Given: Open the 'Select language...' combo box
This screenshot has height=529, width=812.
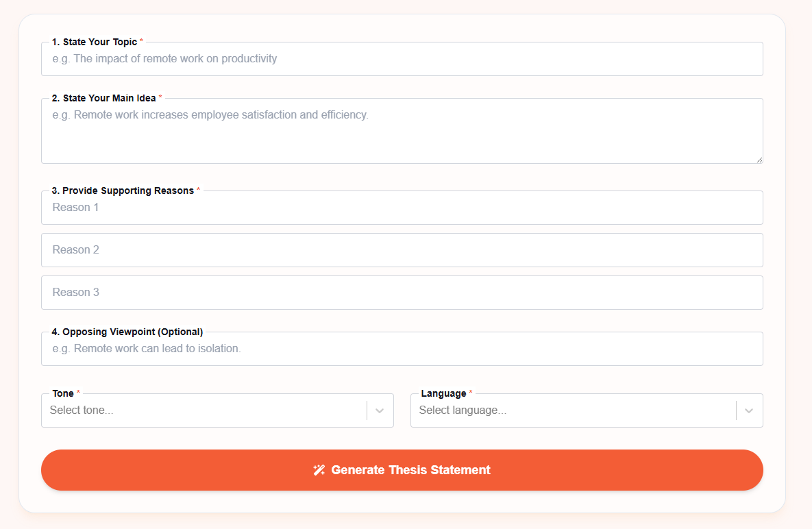Looking at the screenshot, I should pyautogui.click(x=574, y=410).
